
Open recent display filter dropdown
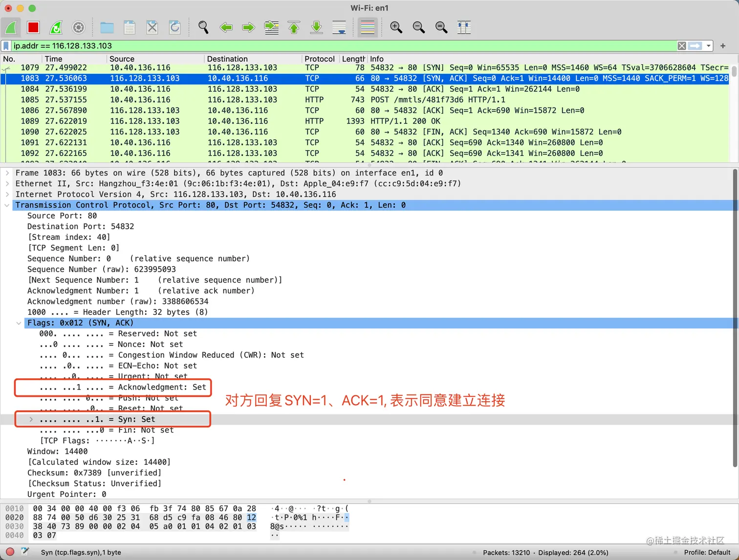point(708,46)
